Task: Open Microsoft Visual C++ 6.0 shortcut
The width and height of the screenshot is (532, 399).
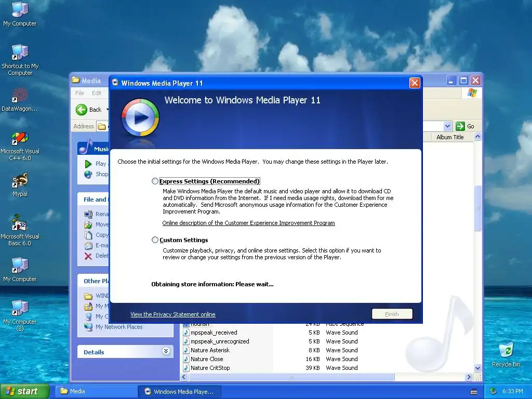Action: tap(20, 146)
